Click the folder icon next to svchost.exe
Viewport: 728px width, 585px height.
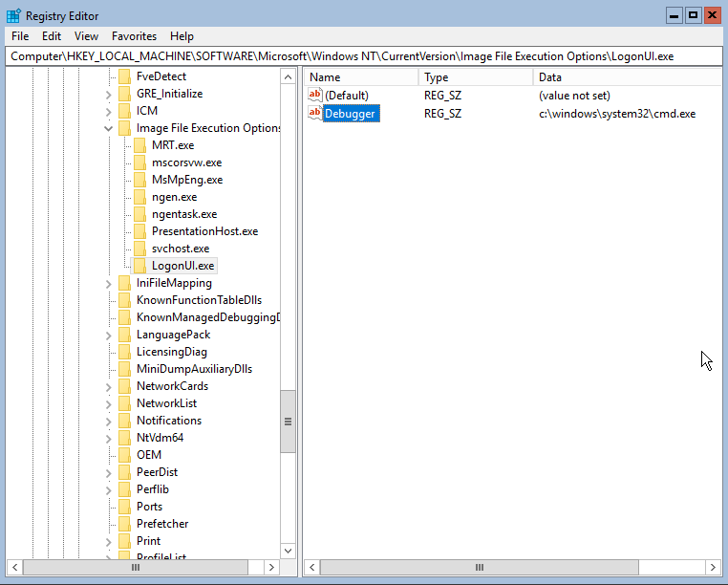[x=139, y=249]
